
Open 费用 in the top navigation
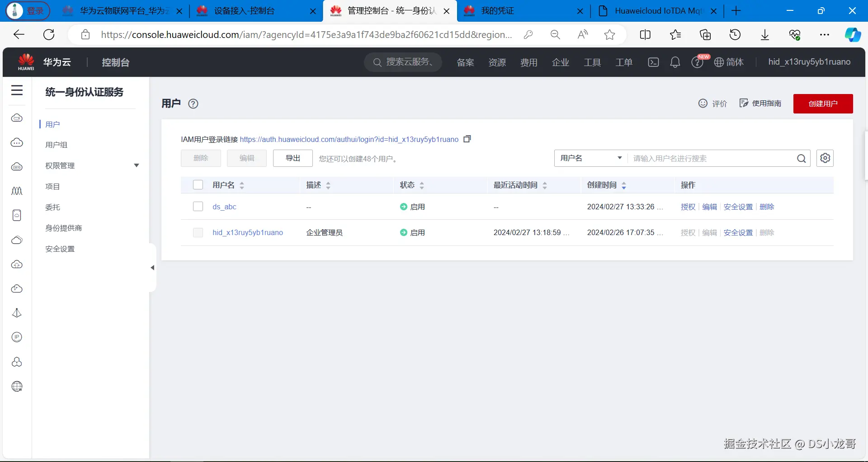[528, 62]
